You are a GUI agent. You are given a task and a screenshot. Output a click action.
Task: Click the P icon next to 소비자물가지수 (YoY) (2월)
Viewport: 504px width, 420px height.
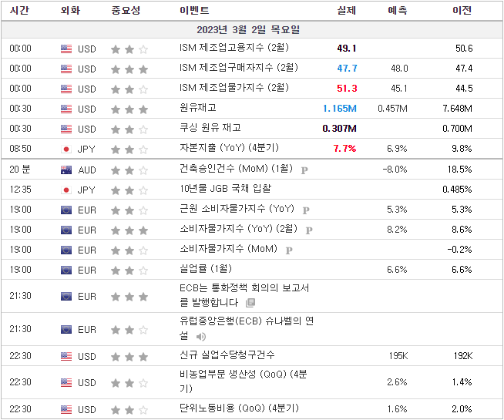[309, 230]
